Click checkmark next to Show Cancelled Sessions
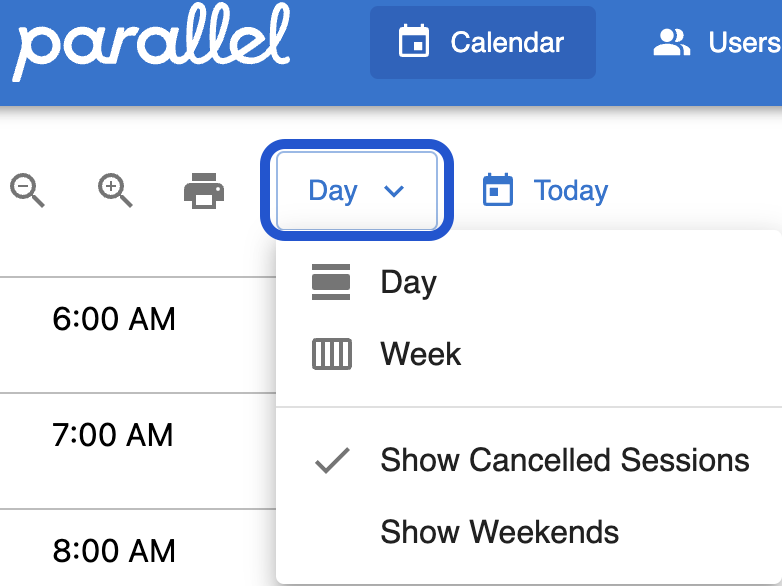 pyautogui.click(x=331, y=460)
